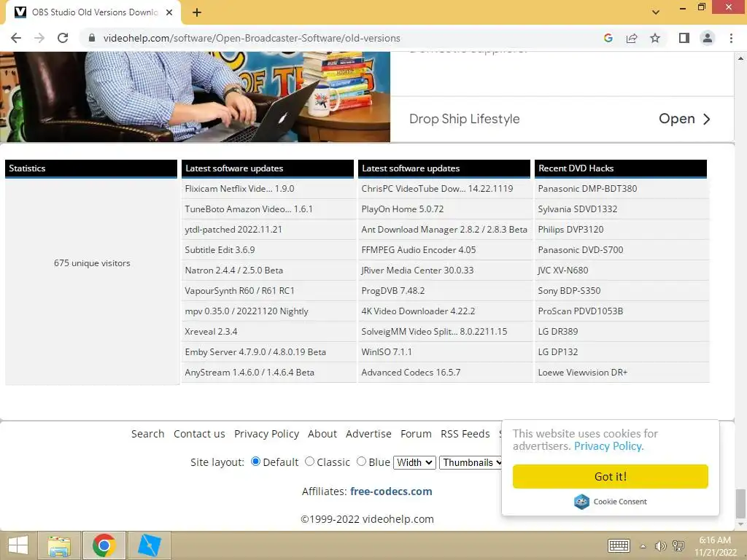Open the blue app icon in taskbar
Screen dimensions: 747x560
pos(149,545)
